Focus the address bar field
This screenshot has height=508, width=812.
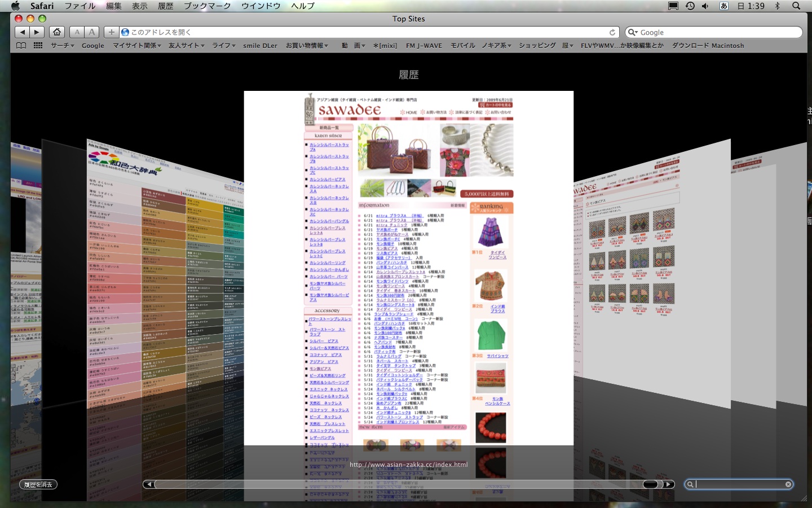[369, 32]
